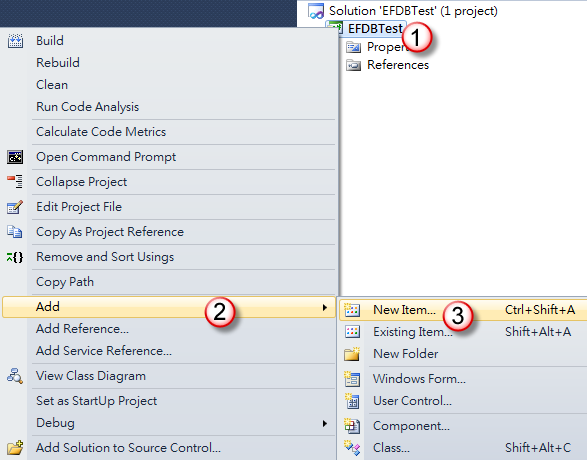The width and height of the screenshot is (587, 460).
Task: Click the User Control icon in submenu
Action: tap(352, 401)
